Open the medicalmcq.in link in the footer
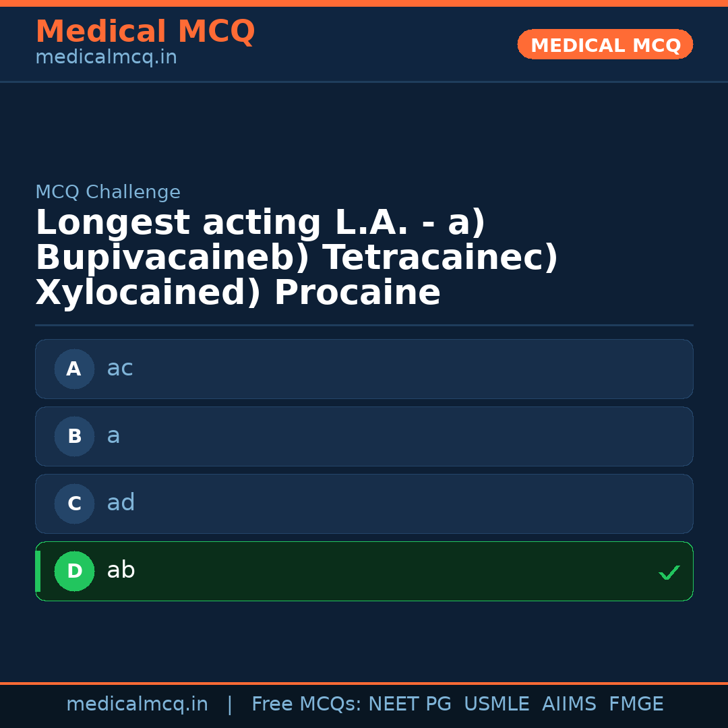728x728 pixels. tap(138, 704)
